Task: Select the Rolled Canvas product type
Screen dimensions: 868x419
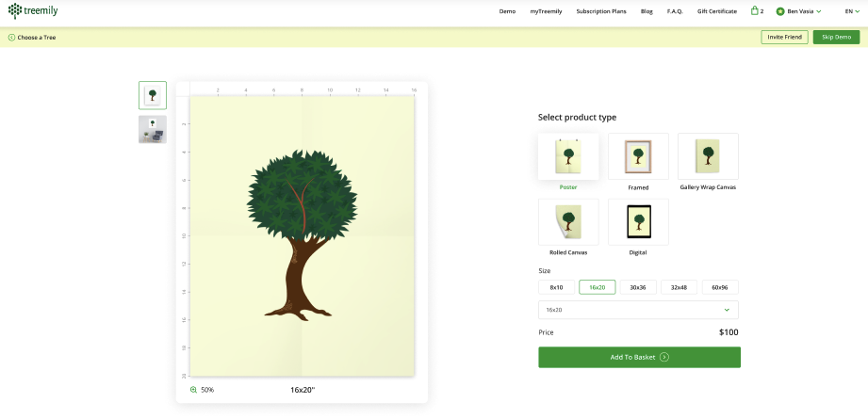Action: (568, 221)
